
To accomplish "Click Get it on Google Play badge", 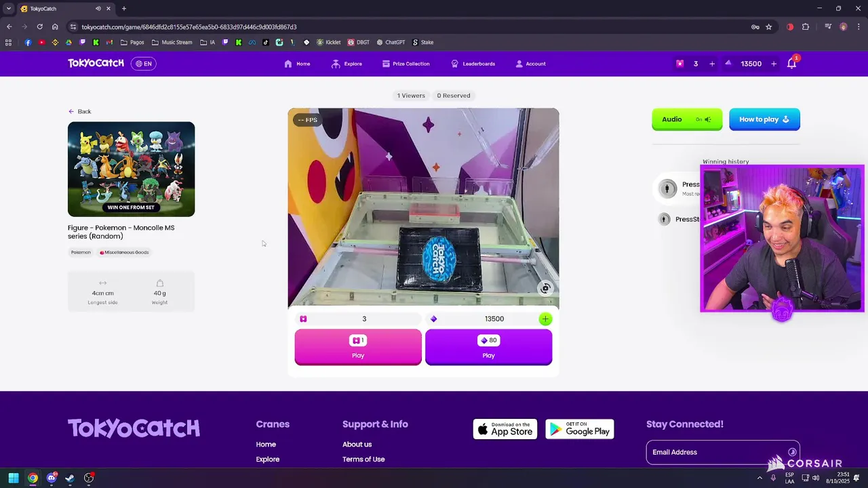I will point(580,429).
